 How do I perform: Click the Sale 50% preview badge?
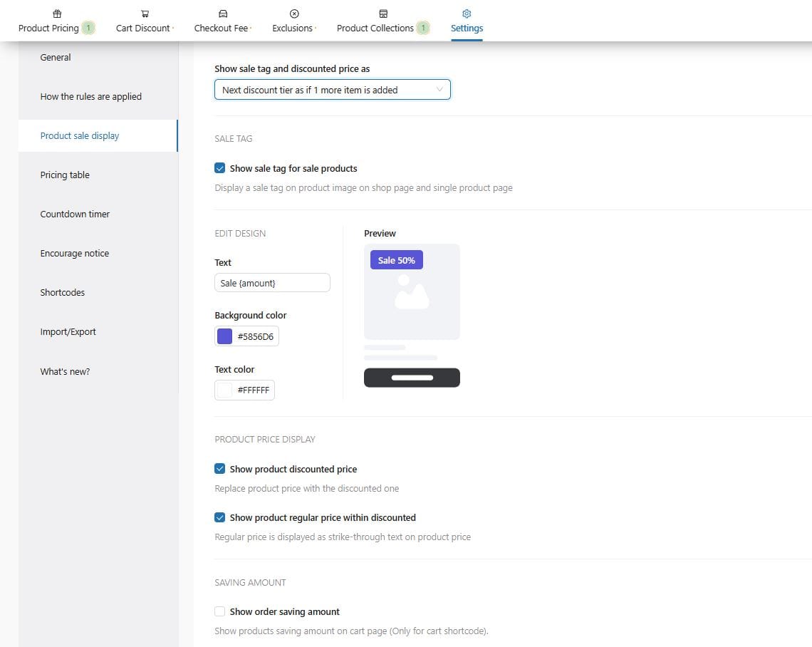coord(397,260)
